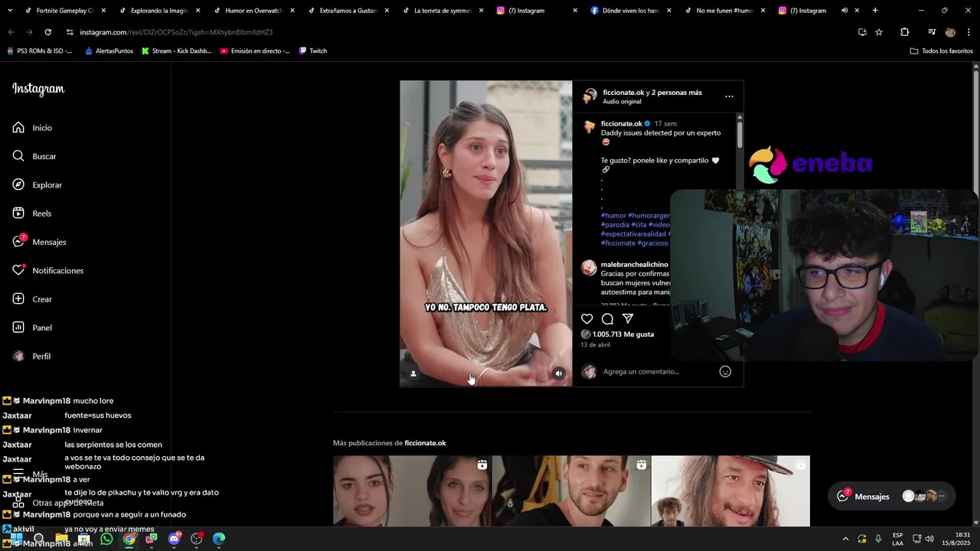Switch to the No me funen #humo tab
The width and height of the screenshot is (980, 551).
click(x=724, y=11)
